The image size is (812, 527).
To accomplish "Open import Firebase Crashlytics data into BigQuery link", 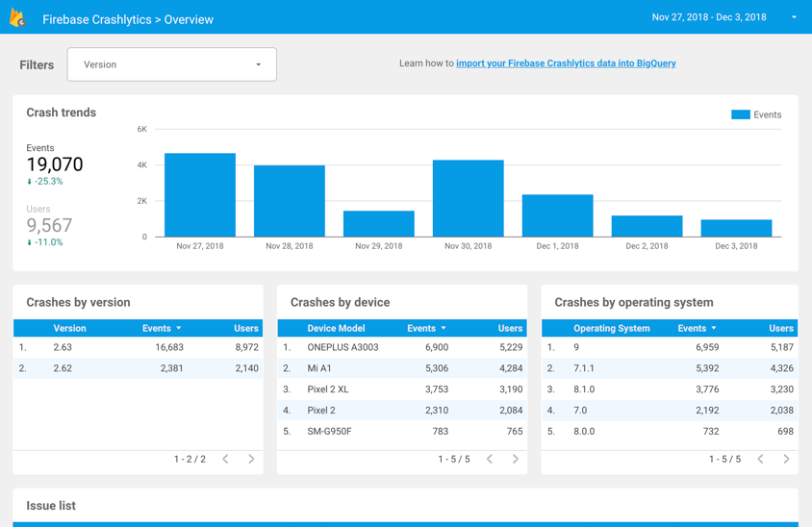I will [566, 63].
